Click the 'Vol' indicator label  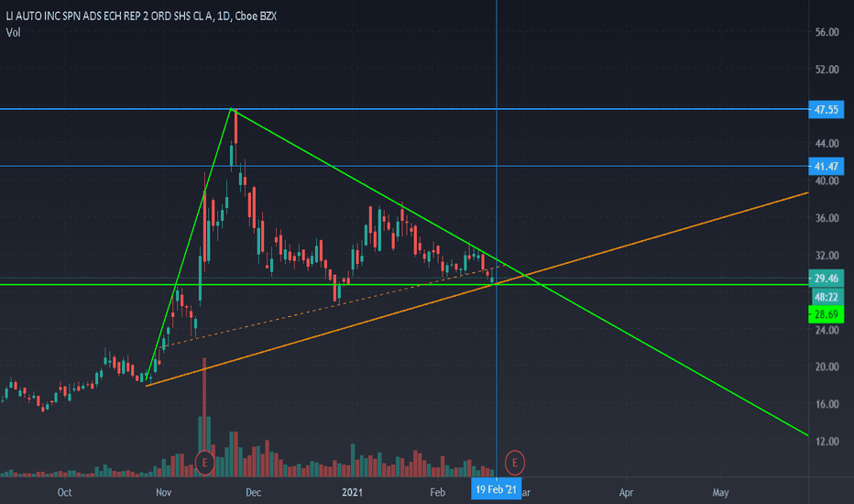point(13,33)
